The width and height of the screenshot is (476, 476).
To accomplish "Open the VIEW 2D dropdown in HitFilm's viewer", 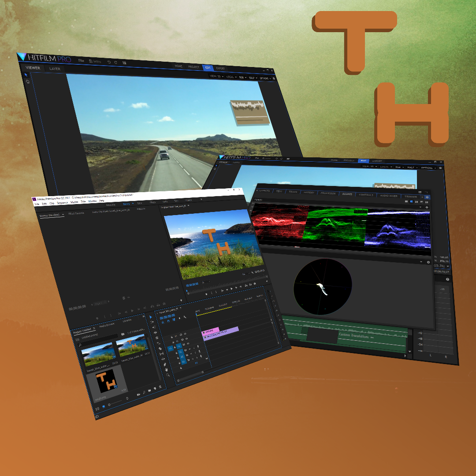I will point(216,76).
